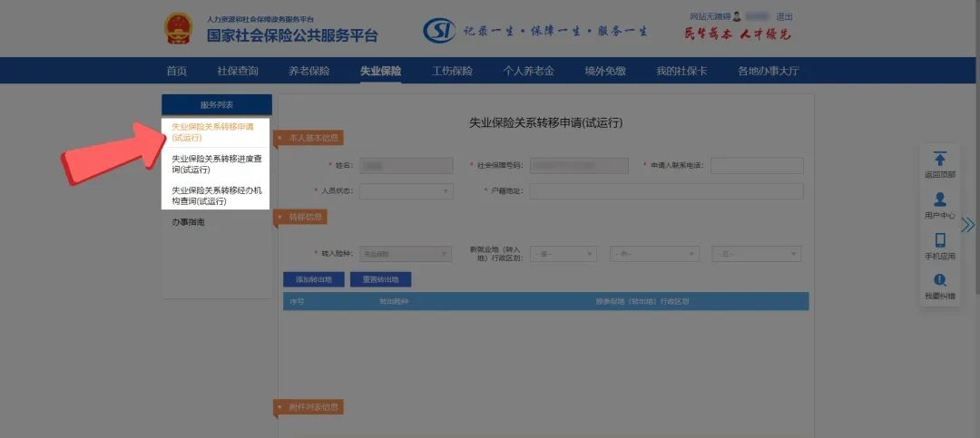Click 添加转出地 button
The height and width of the screenshot is (438, 980).
[x=314, y=279]
